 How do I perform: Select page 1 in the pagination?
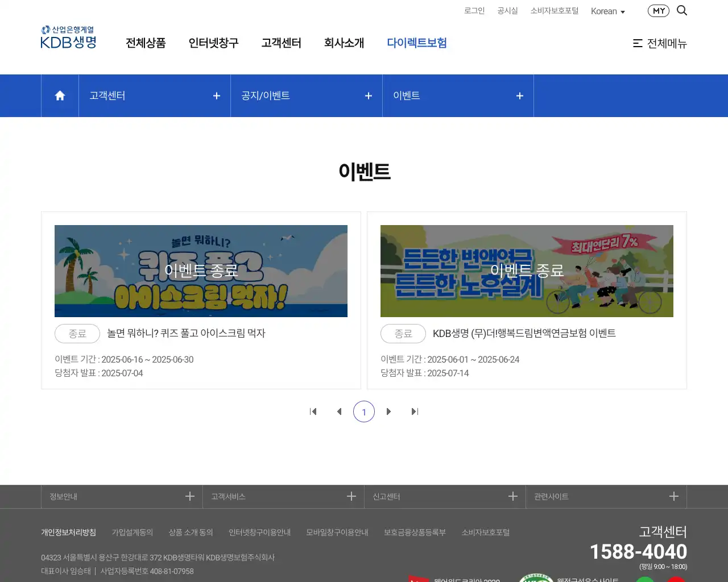364,411
